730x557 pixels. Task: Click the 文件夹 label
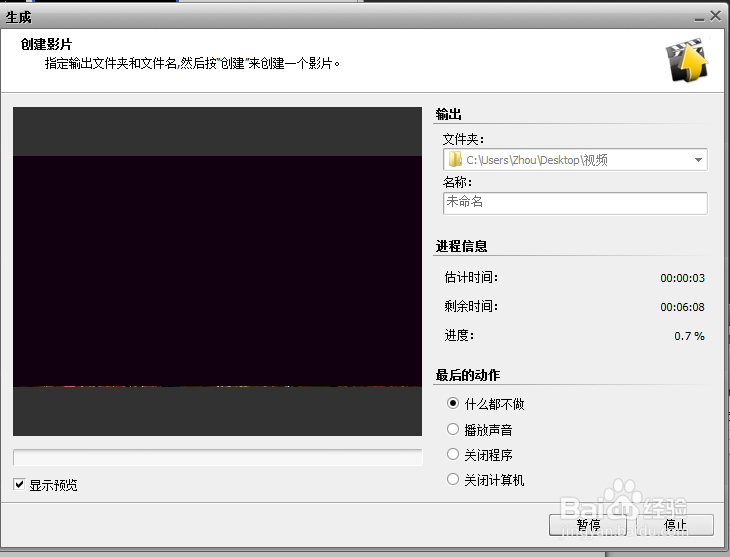coord(463,139)
